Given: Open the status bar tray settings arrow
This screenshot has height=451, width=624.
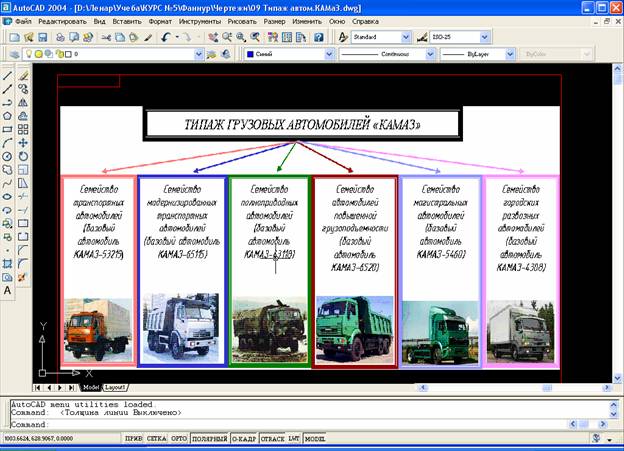Looking at the screenshot, I should pyautogui.click(x=609, y=439).
